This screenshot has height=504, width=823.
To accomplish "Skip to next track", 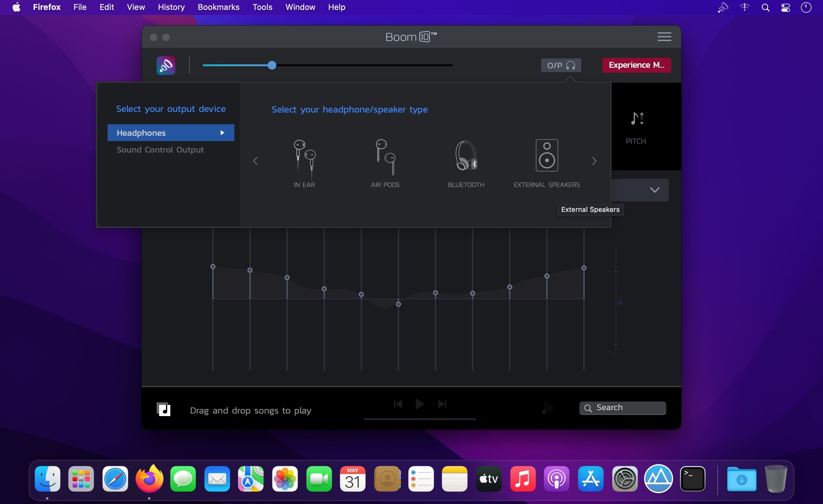I will coord(442,404).
